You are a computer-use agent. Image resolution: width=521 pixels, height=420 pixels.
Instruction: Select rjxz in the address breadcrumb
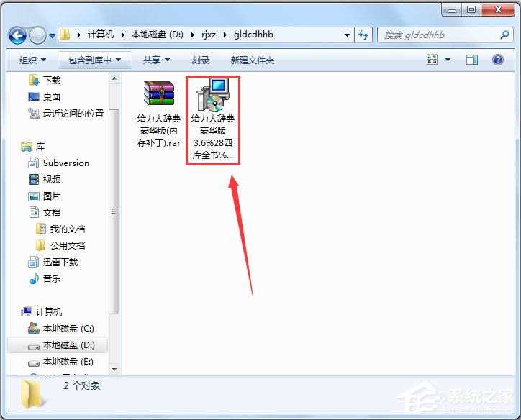tap(209, 35)
